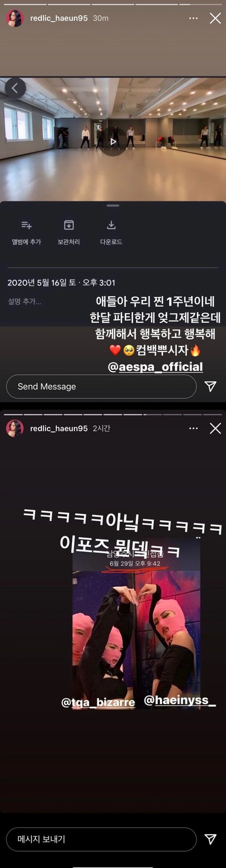Add a description at 설명 추가
This screenshot has width=226, height=868.
pyautogui.click(x=24, y=301)
